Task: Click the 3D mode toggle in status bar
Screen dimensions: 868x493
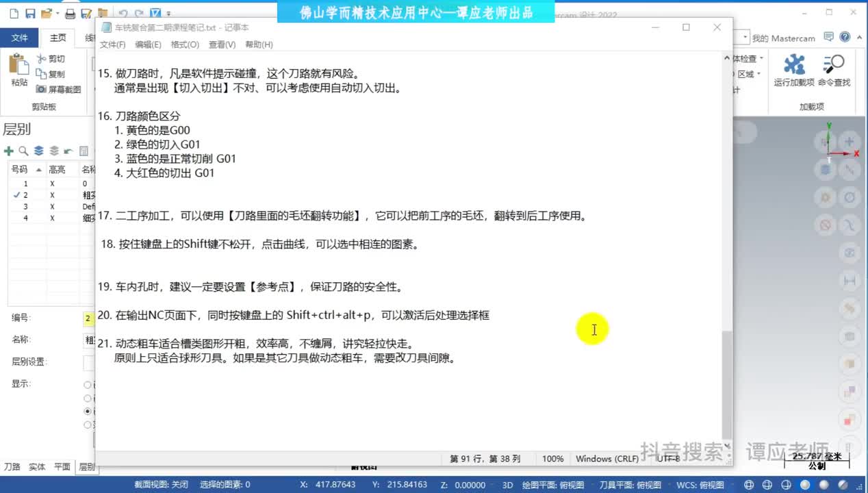Action: 508,485
